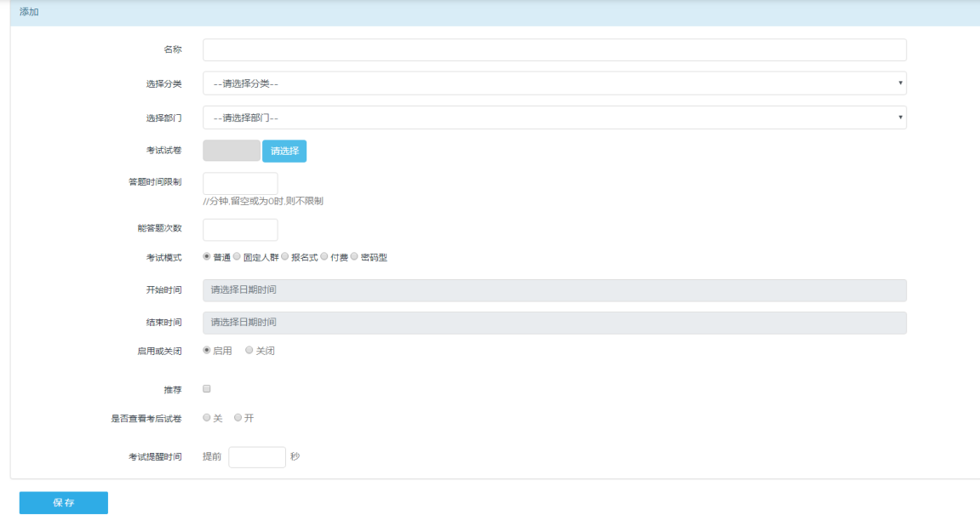Expand the 选择部门 department dropdown
Image resolution: width=980 pixels, height=521 pixels.
(553, 117)
